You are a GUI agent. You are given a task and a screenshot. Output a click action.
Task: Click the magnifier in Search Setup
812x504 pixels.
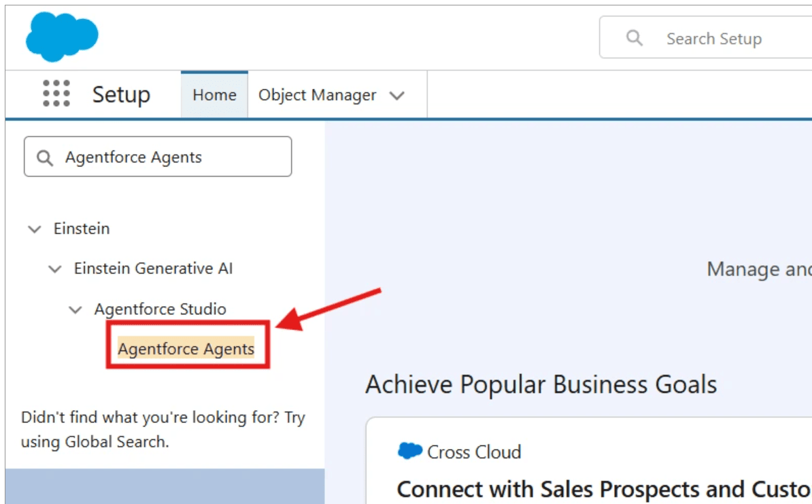click(635, 38)
